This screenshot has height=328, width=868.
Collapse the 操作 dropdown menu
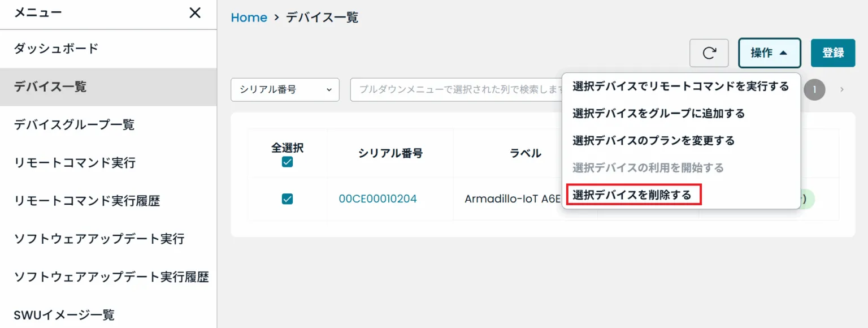pos(770,53)
